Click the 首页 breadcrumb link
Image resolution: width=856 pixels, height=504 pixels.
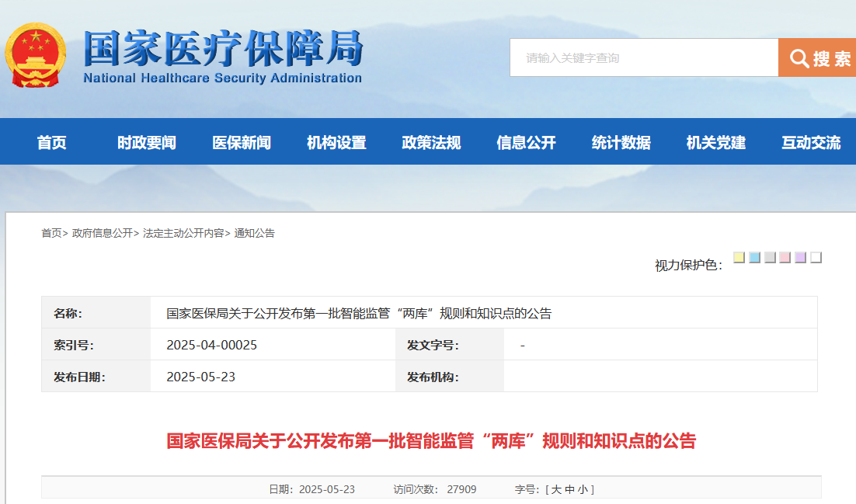click(52, 233)
